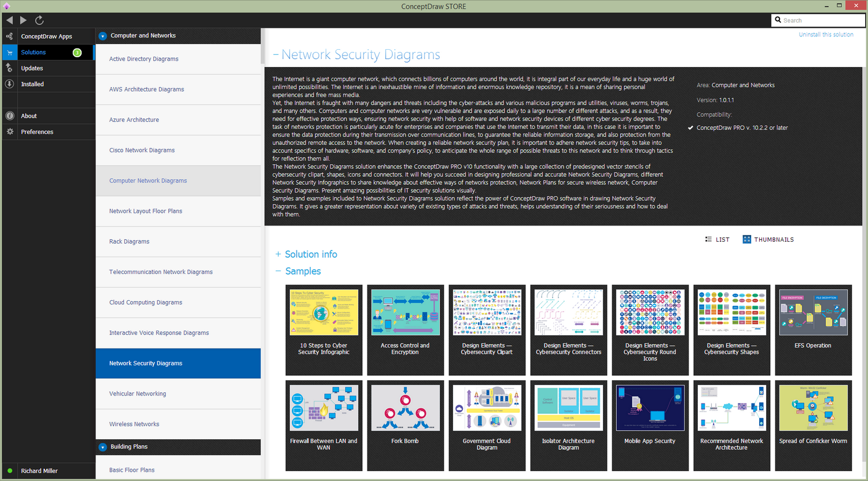Expand the Solution info section

click(x=278, y=254)
